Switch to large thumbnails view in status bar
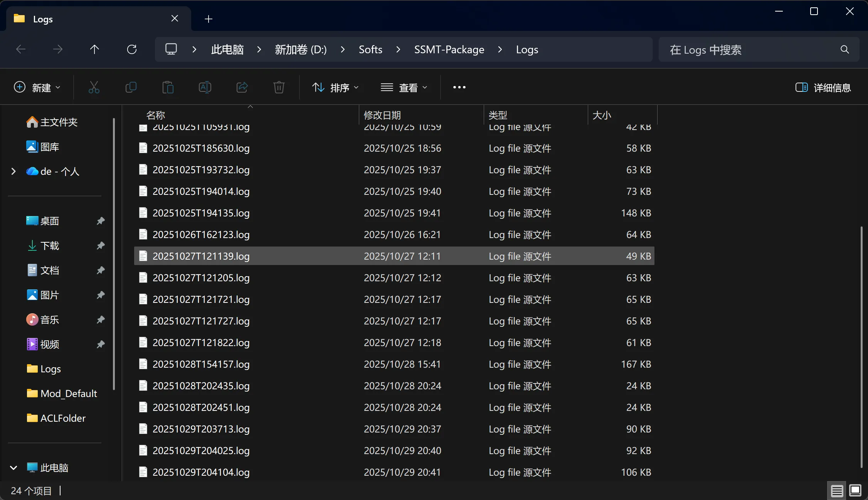 tap(855, 490)
